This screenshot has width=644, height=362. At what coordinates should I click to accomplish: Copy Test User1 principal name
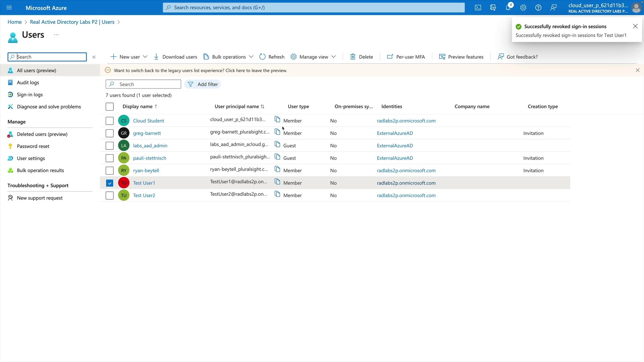click(277, 182)
